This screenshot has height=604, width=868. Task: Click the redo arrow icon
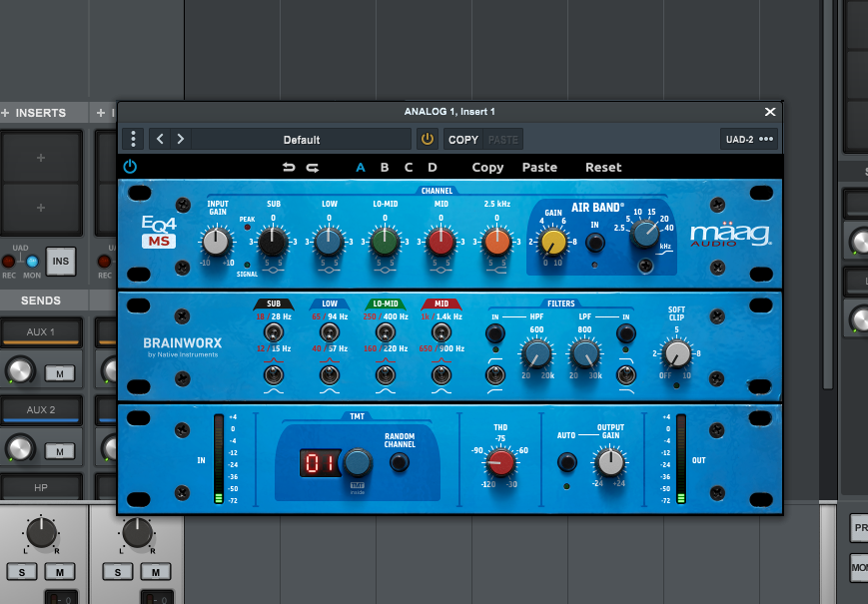[x=312, y=167]
